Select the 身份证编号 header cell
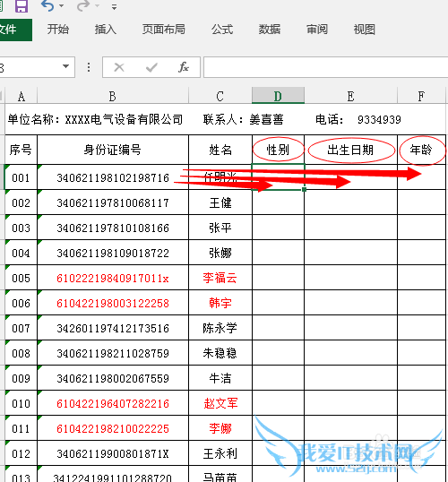Image resolution: width=448 pixels, height=482 pixels. [x=113, y=150]
